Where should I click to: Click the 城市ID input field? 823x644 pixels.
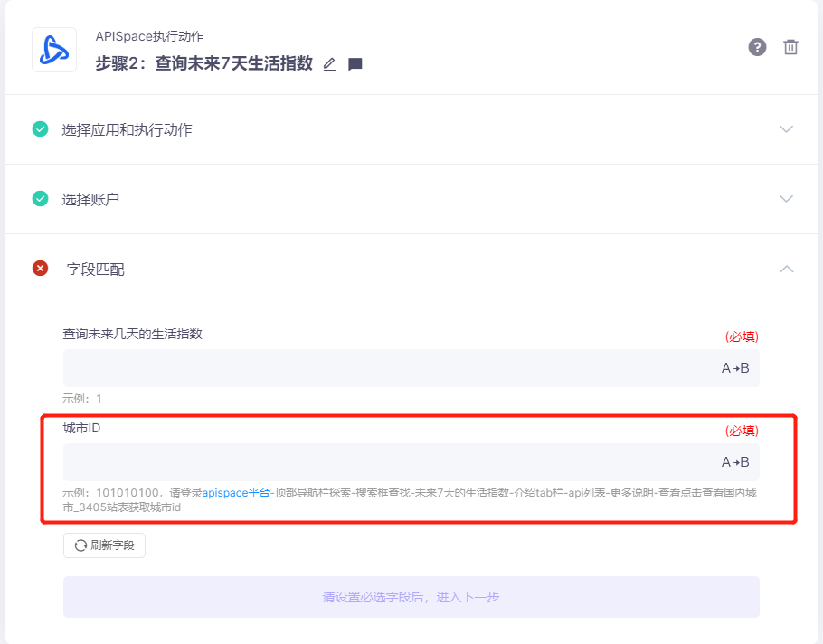362,460
